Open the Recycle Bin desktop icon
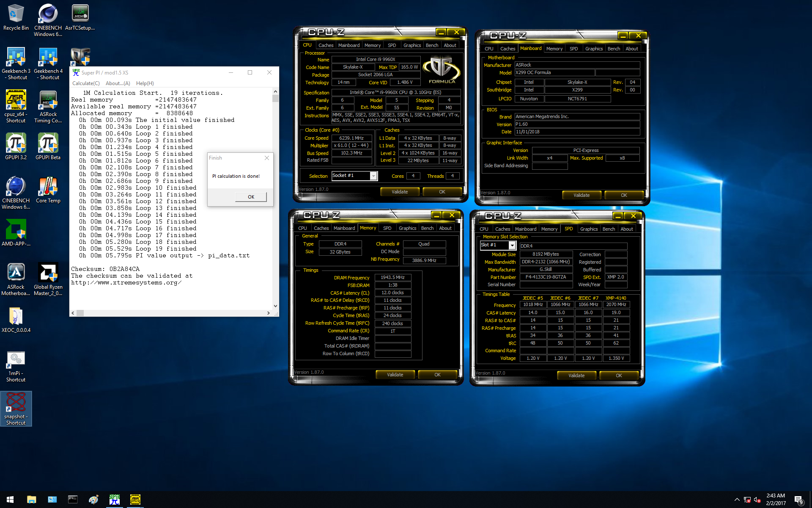 tap(16, 17)
